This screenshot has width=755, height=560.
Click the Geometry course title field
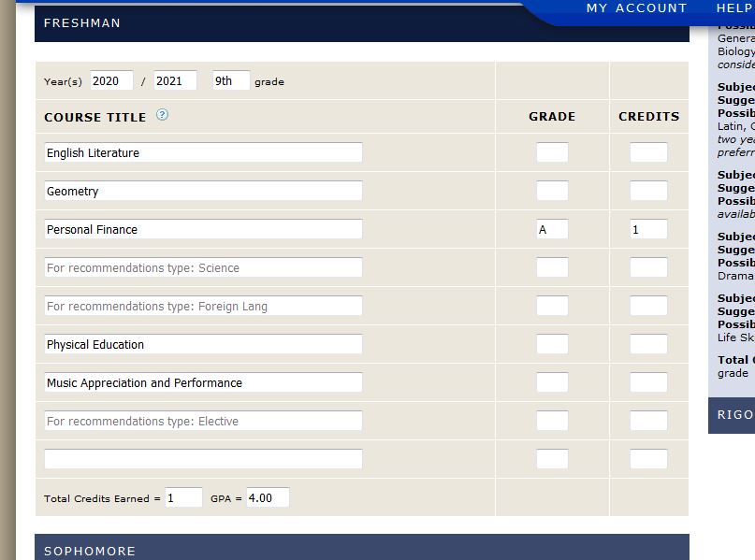(204, 191)
